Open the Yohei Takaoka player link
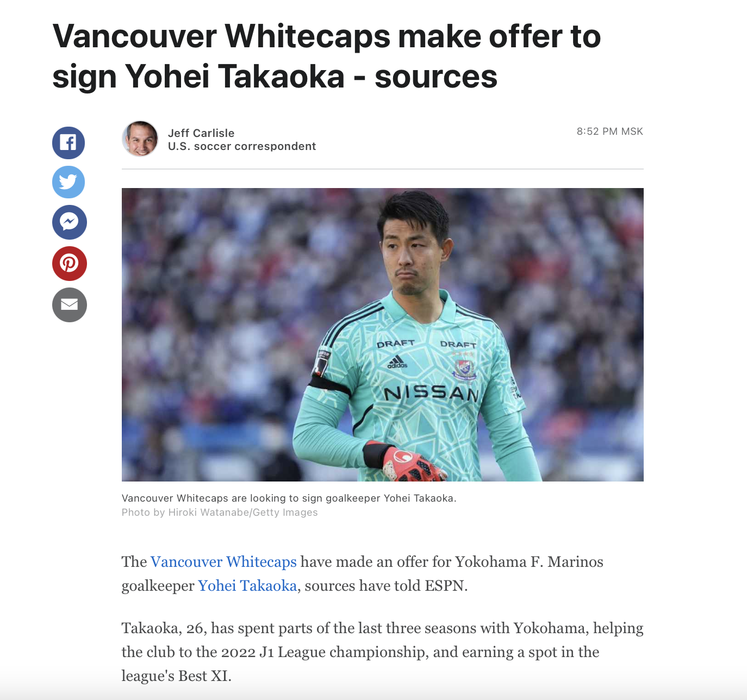The image size is (747, 700). coord(247,585)
